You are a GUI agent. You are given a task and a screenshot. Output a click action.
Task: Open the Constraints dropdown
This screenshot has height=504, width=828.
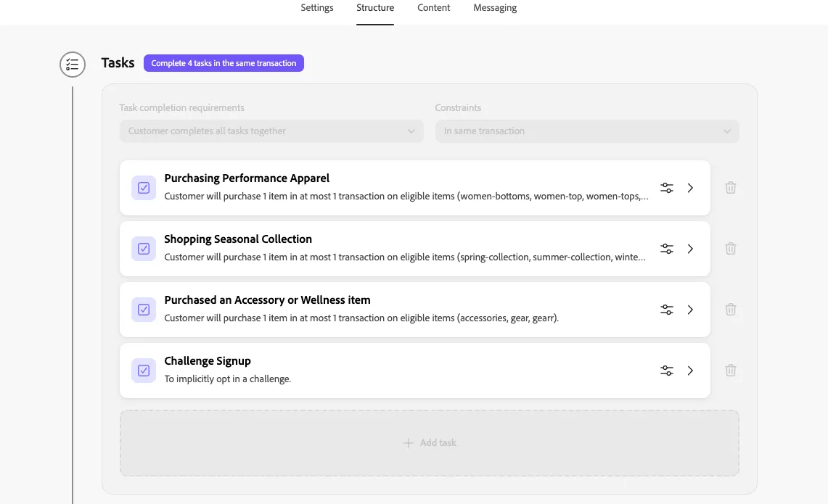tap(587, 131)
